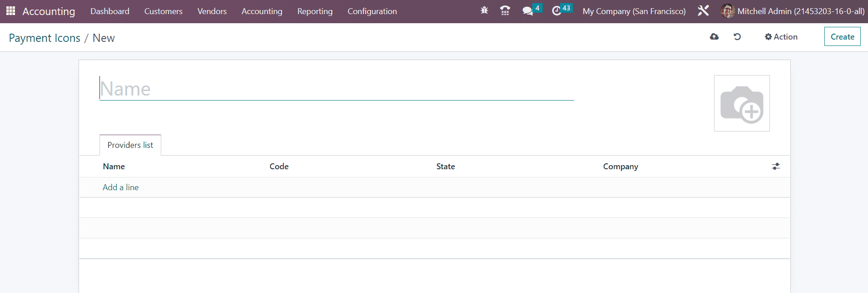Screen dimensions: 868x293
Task: Upload an image via the camera placeholder
Action: coord(742,103)
